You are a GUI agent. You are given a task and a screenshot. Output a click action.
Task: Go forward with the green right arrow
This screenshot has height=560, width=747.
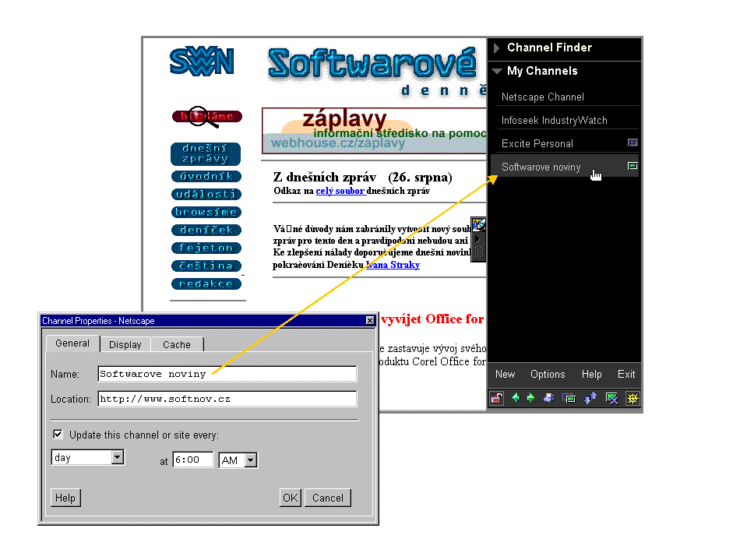tap(530, 398)
